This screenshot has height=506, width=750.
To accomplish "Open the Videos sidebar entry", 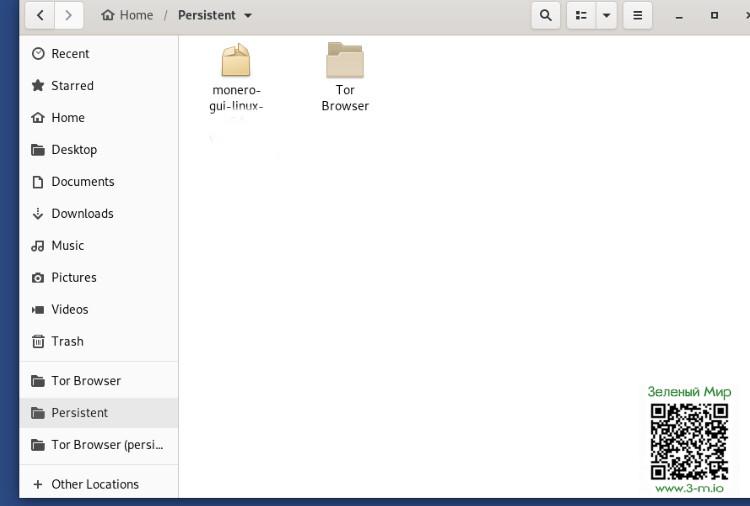I will click(70, 310).
